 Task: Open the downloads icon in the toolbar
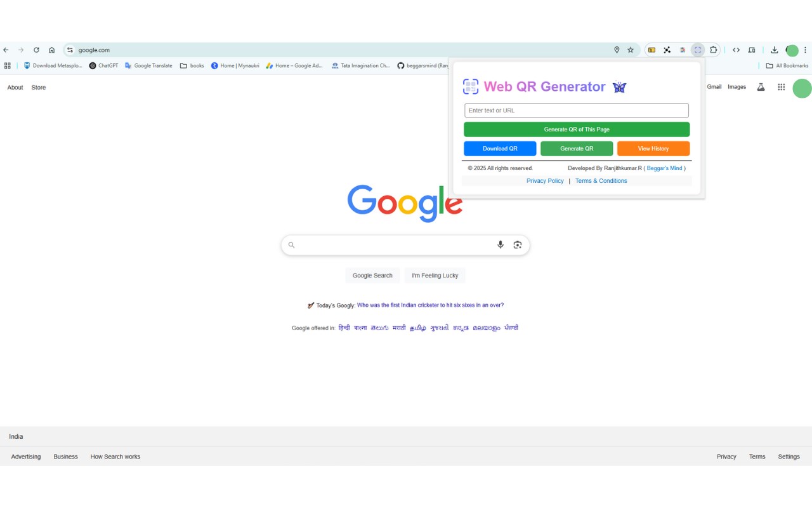tap(775, 50)
